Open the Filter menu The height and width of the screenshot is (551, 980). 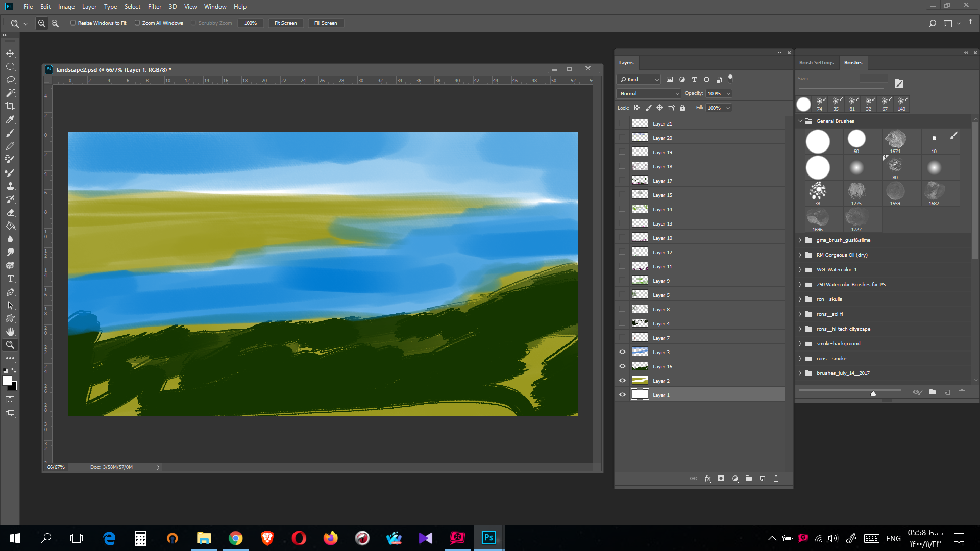[155, 7]
